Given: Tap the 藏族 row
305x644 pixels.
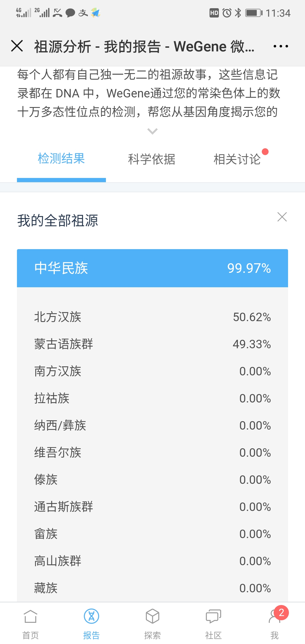Looking at the screenshot, I should pyautogui.click(x=152, y=588).
